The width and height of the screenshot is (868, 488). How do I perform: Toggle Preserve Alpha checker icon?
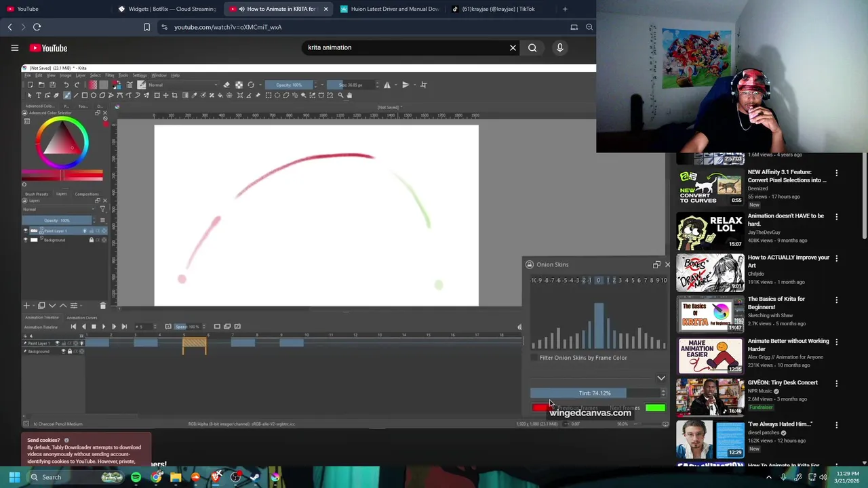tap(239, 85)
